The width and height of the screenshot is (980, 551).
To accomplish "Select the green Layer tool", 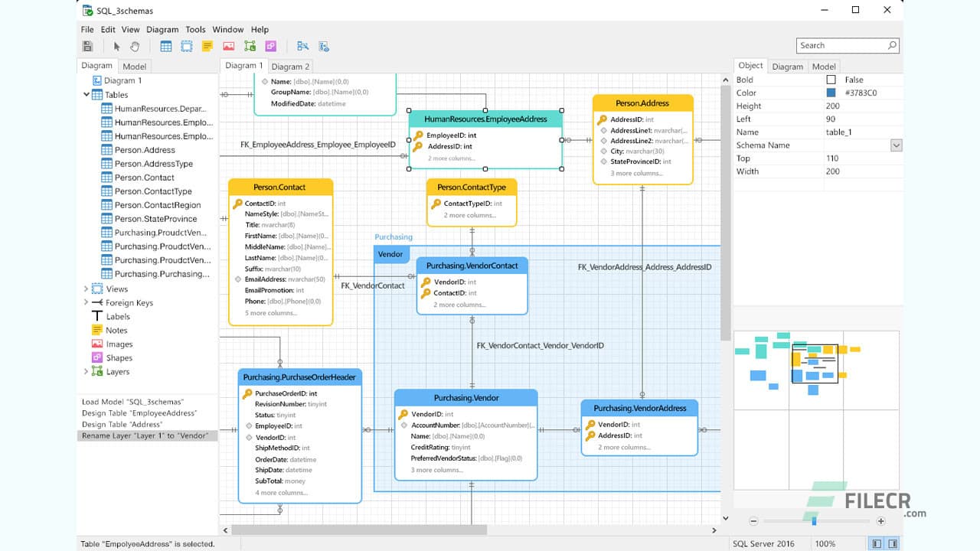I will [250, 47].
